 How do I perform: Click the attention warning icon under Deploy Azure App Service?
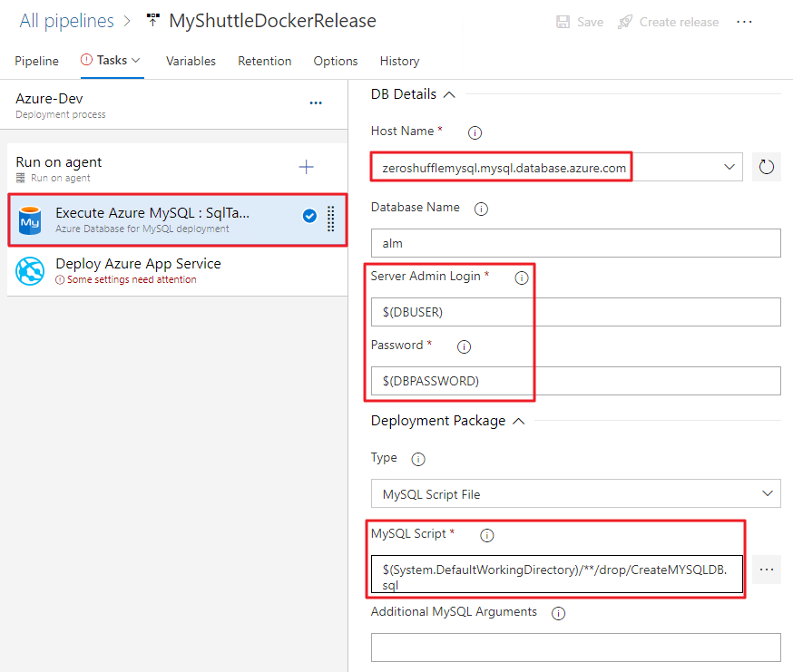(60, 279)
